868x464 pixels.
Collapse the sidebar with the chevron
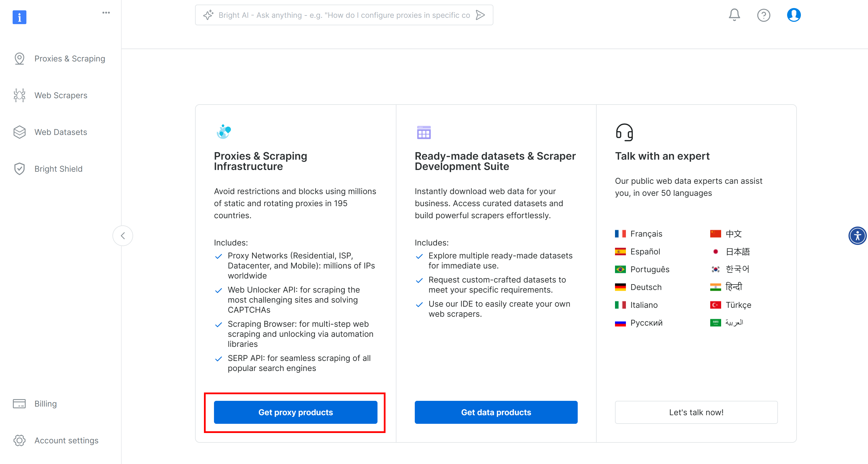(123, 235)
